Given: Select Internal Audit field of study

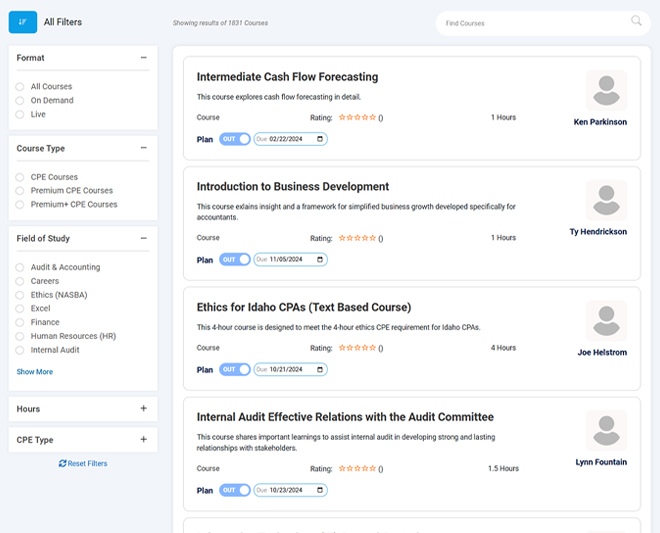Looking at the screenshot, I should (20, 350).
